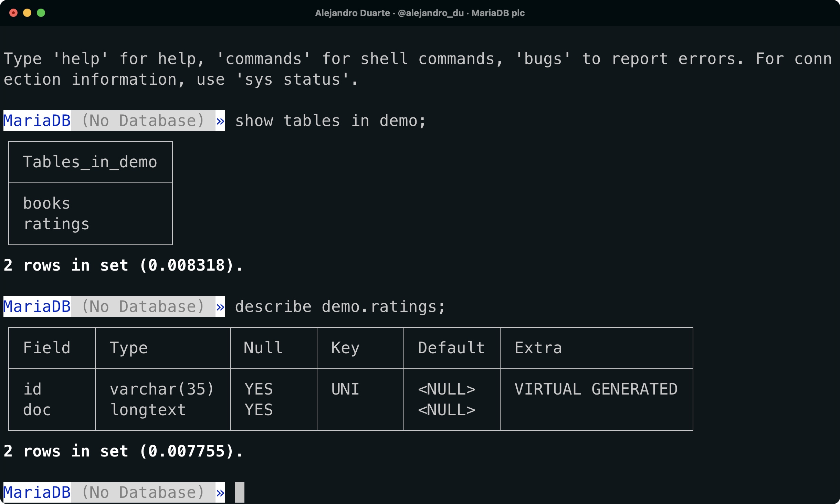Click the 'sys status' hint text
Viewport: 840px width, 504px height.
coord(293,80)
